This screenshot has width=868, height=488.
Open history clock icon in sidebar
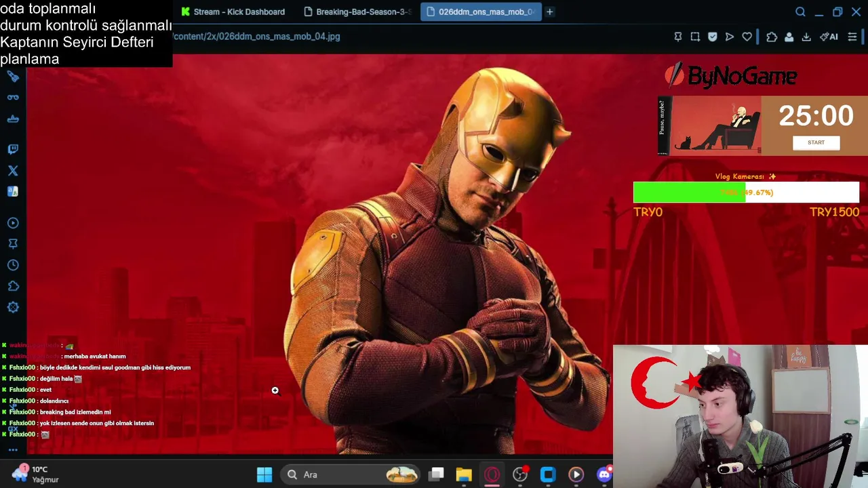pos(13,265)
